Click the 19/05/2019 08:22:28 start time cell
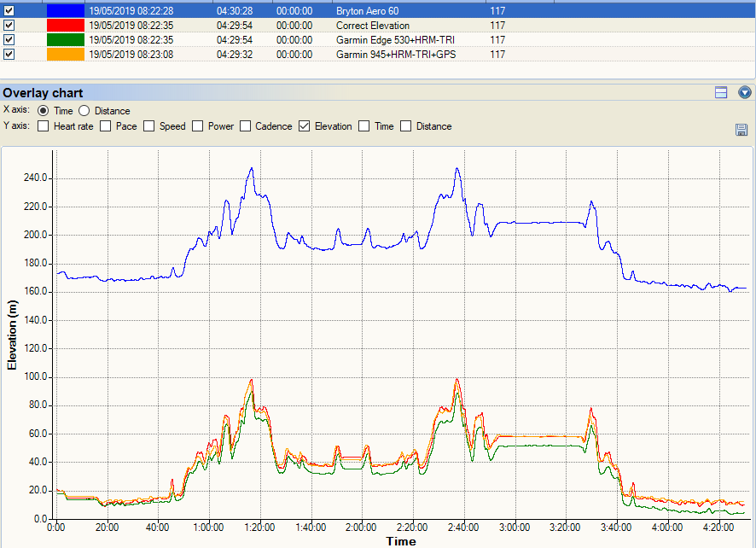Screen dimensions: 756x548 click(131, 10)
